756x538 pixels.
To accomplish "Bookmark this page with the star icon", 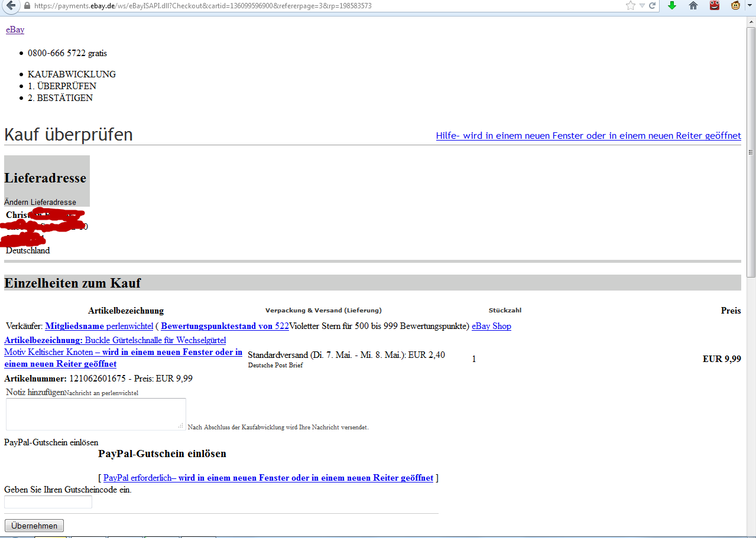I will [x=631, y=5].
